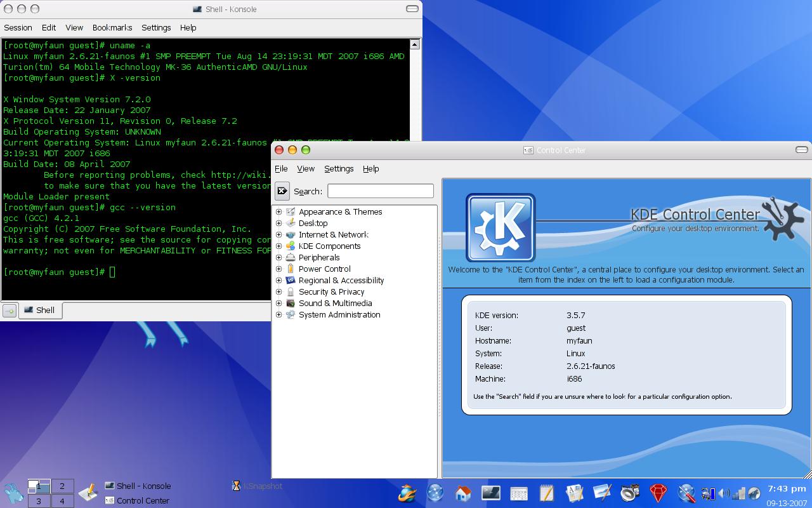Click the wolf head tray icon
This screenshot has width=812, height=508.
754,493
